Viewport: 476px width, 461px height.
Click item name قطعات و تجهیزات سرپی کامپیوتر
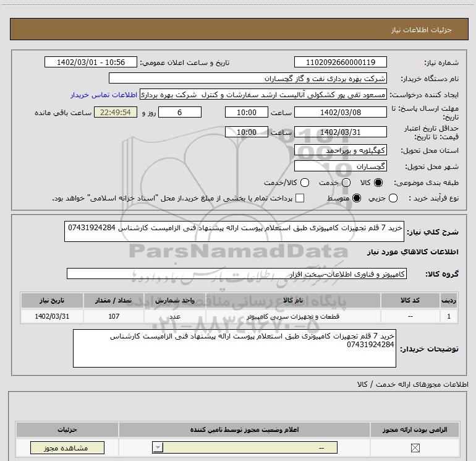point(293,316)
